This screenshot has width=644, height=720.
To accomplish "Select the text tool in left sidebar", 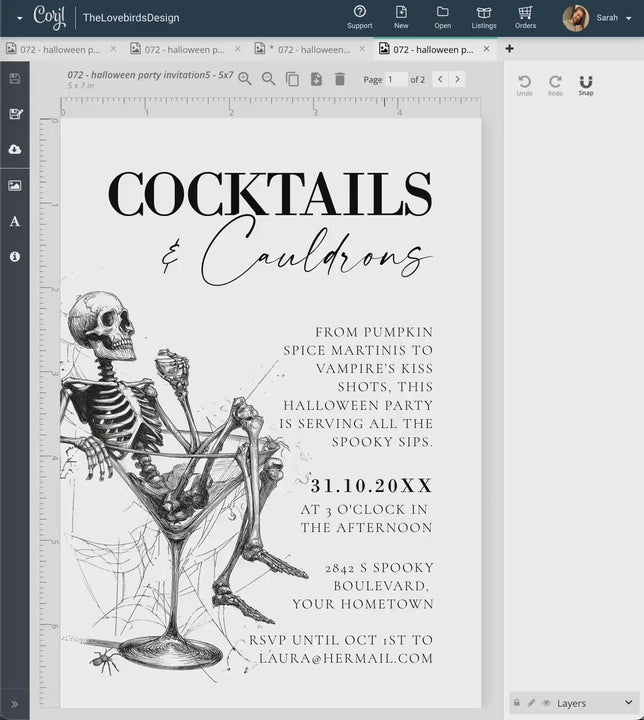I will point(15,221).
